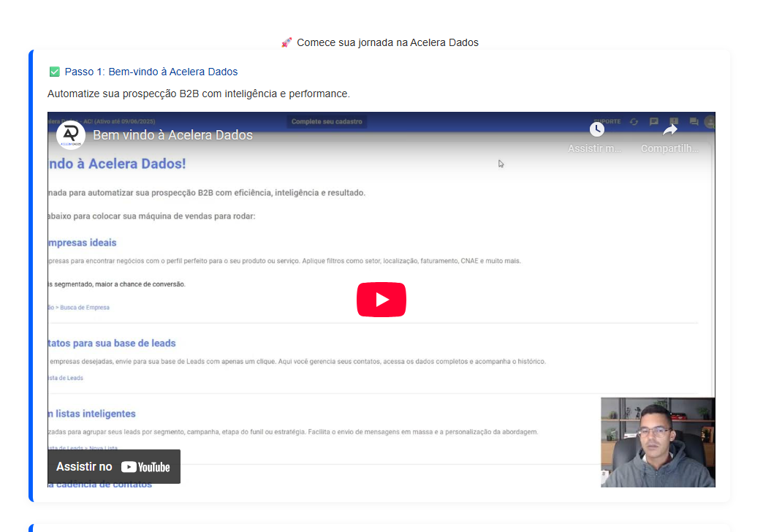Open the Acelera Dados channel logo
The width and height of the screenshot is (782, 532).
point(71,135)
